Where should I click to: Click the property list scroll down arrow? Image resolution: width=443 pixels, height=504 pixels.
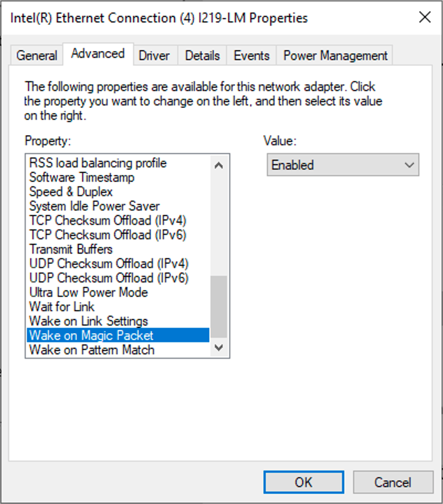click(x=219, y=347)
